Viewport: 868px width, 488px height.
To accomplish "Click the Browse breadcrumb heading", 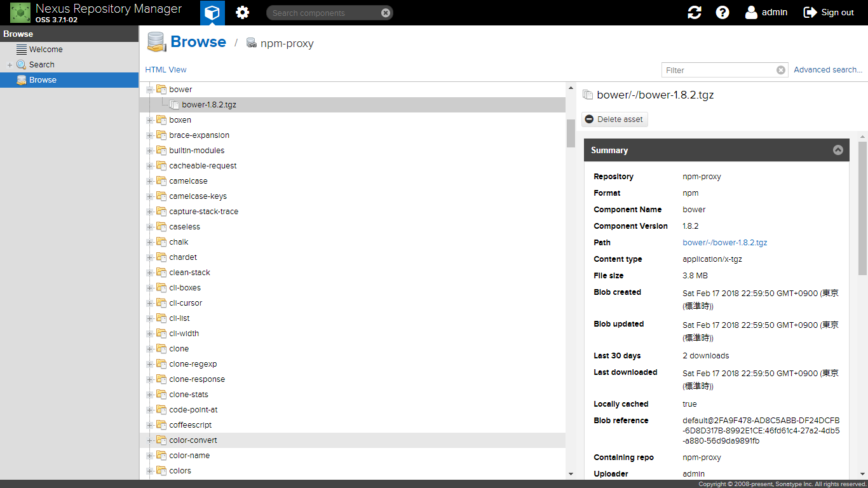I will coord(198,42).
